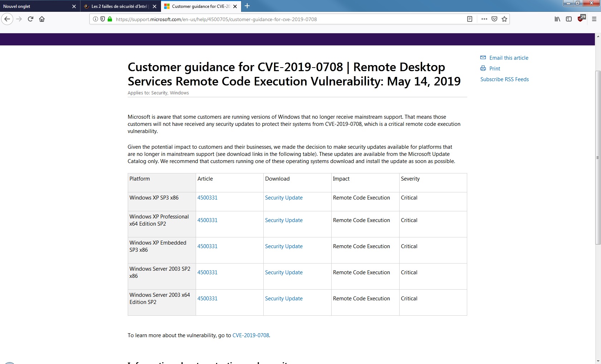Click the scrollbar up arrow
Screen dimensions: 601x364
pyautogui.click(x=598, y=36)
